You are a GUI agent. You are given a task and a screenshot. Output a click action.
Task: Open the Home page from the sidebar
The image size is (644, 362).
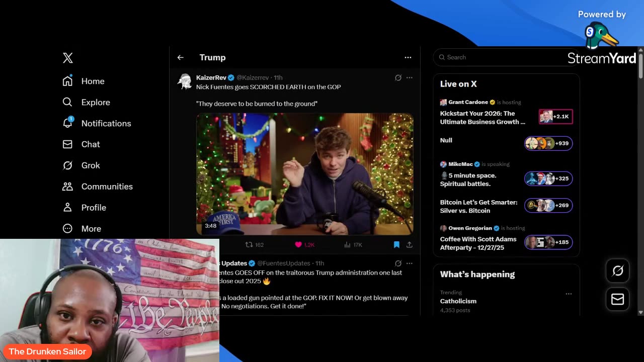tap(84, 81)
